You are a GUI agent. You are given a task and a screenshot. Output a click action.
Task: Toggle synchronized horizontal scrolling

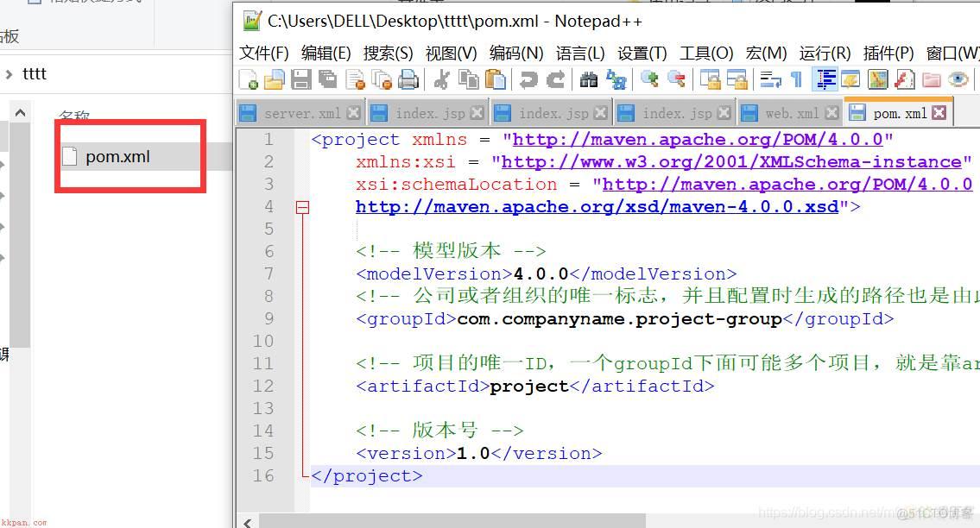point(737,79)
